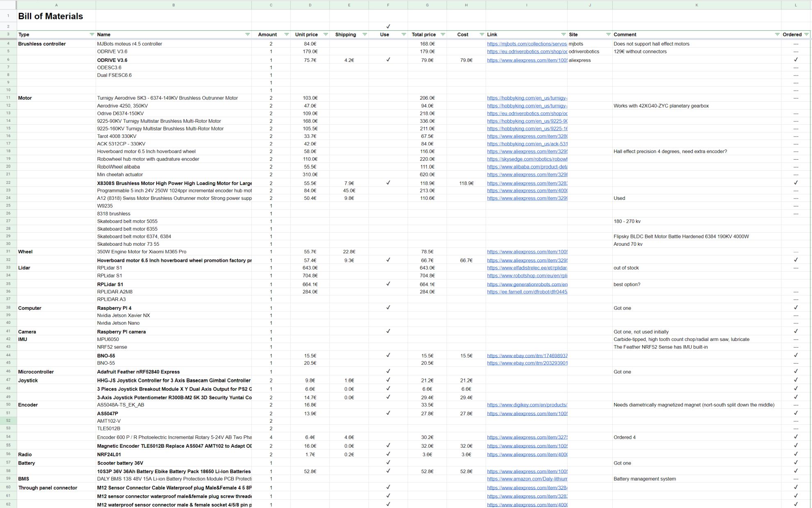This screenshot has height=508, width=812.
Task: Expand the Comment column filter dropdown
Action: [777, 34]
